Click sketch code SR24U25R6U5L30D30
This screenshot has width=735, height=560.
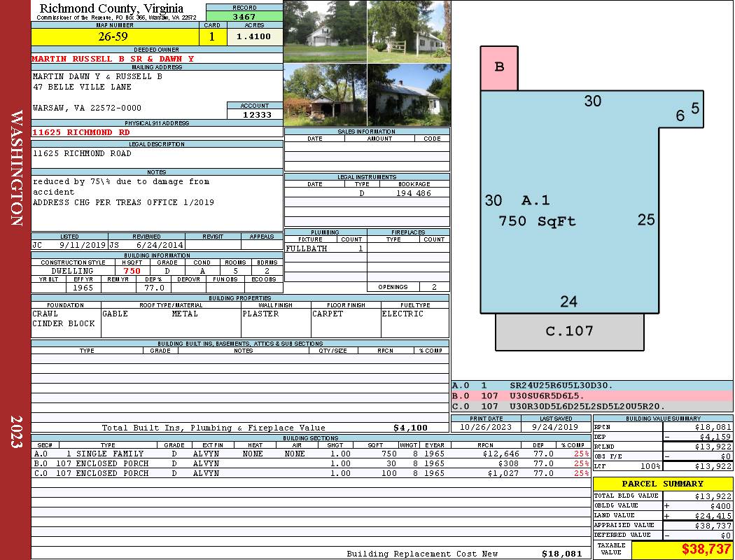(561, 385)
